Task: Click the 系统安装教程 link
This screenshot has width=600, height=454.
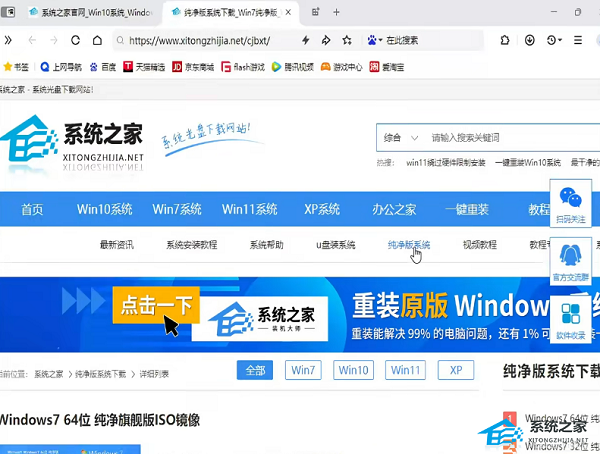Action: pos(197,245)
